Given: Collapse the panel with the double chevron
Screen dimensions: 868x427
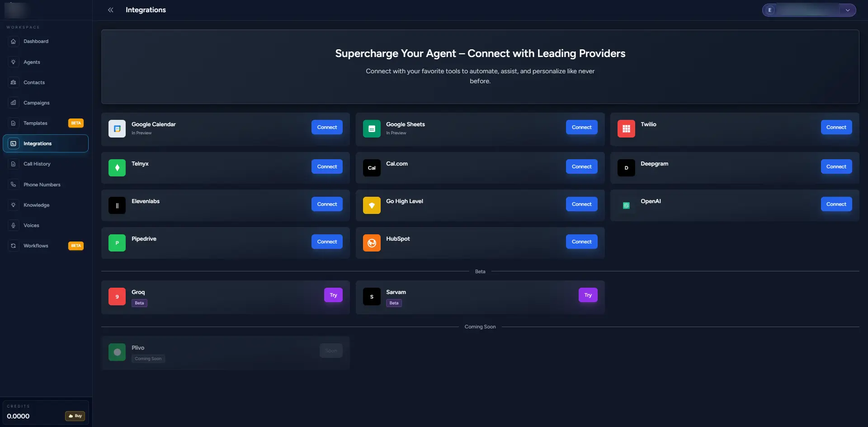Looking at the screenshot, I should [110, 10].
